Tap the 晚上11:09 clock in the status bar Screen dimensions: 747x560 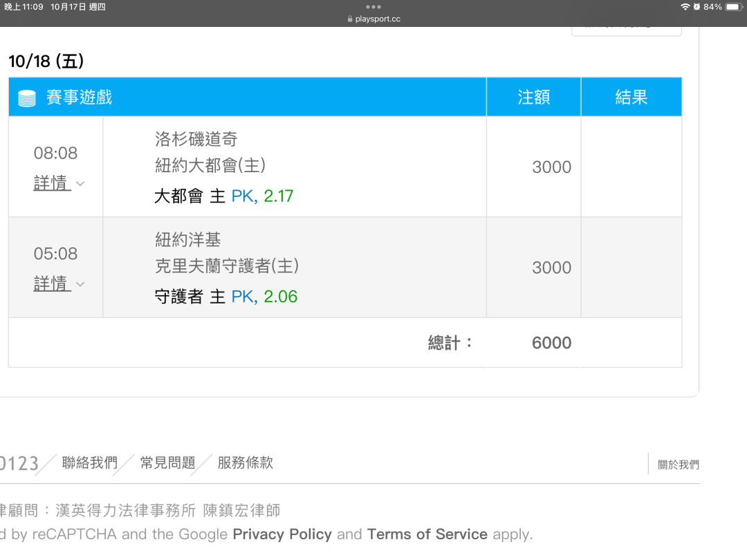pyautogui.click(x=24, y=7)
